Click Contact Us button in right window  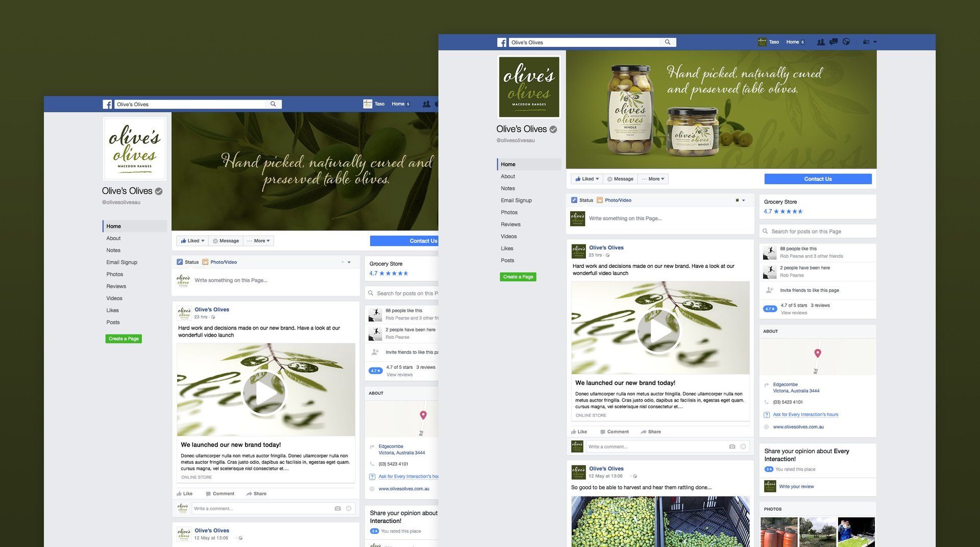(818, 179)
